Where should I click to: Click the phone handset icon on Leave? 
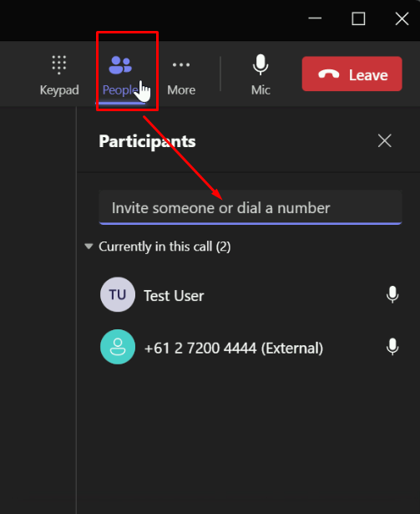(x=329, y=74)
